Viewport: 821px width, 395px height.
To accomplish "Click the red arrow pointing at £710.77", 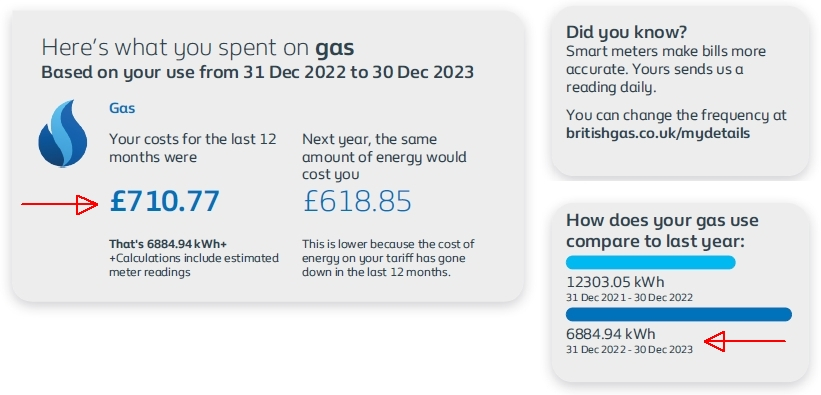I will point(60,204).
